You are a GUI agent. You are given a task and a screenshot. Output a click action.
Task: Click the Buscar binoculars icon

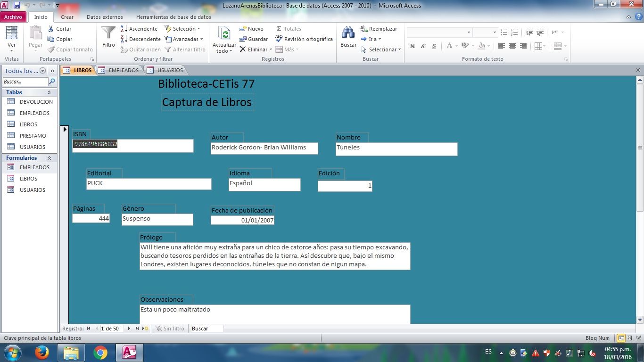pyautogui.click(x=348, y=34)
